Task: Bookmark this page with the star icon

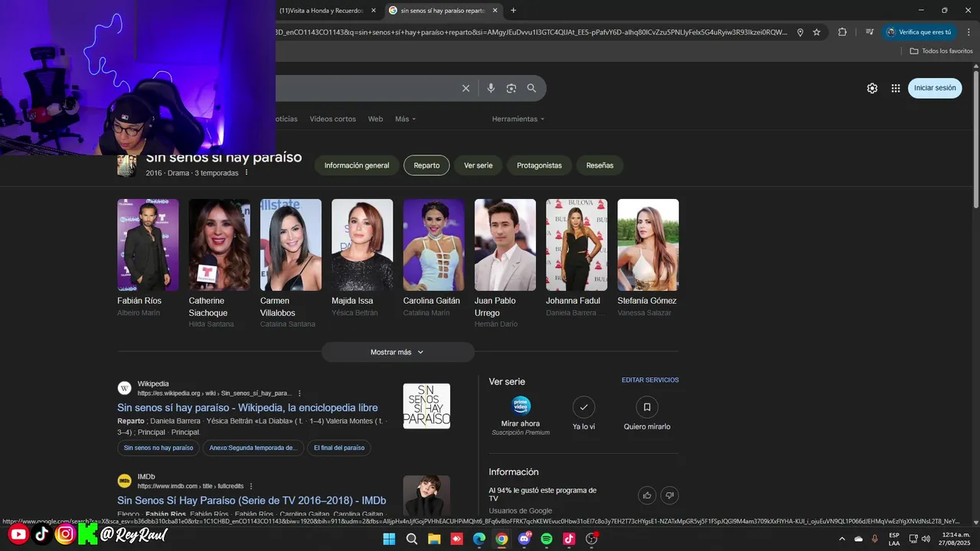Action: [817, 32]
